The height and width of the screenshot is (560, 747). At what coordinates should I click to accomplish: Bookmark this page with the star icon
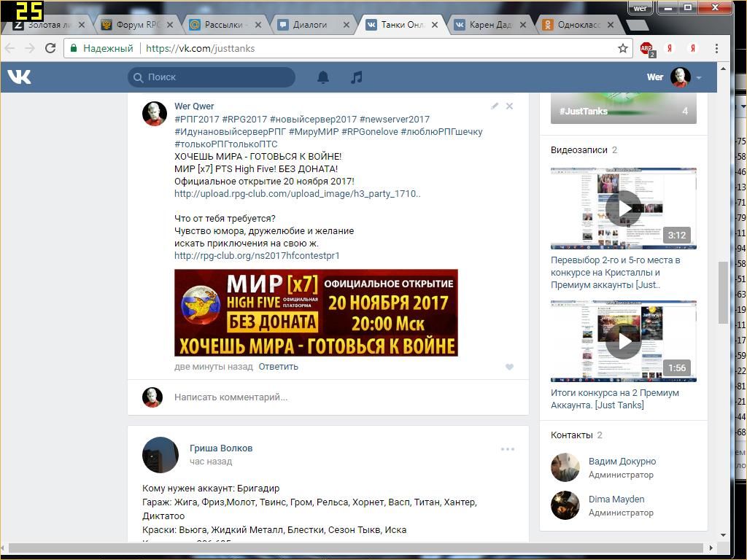pyautogui.click(x=623, y=48)
